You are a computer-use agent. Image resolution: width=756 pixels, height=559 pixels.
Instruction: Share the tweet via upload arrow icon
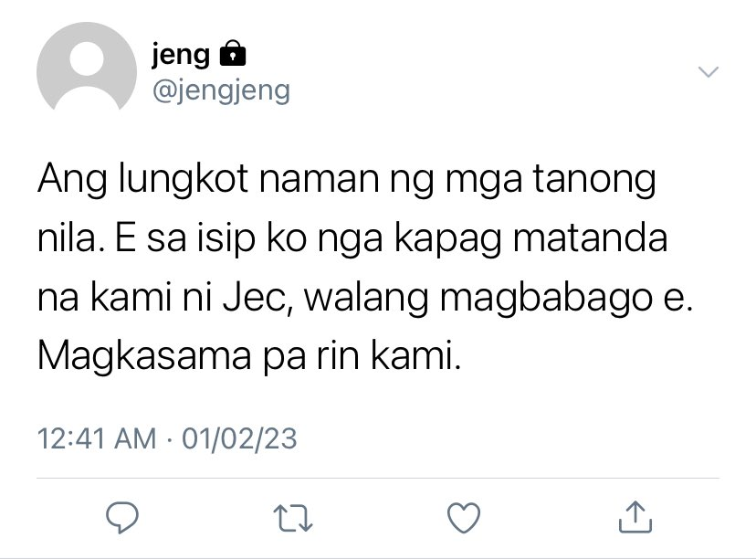[635, 517]
